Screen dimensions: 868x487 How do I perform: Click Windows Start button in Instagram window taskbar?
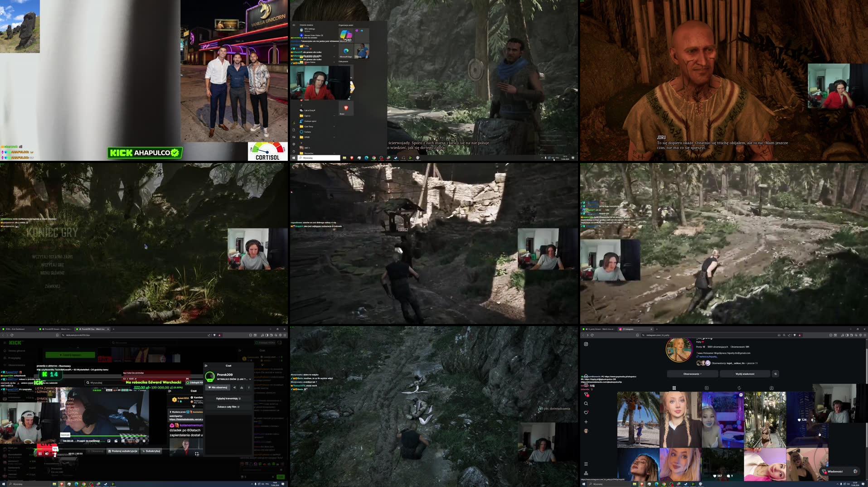tap(584, 484)
